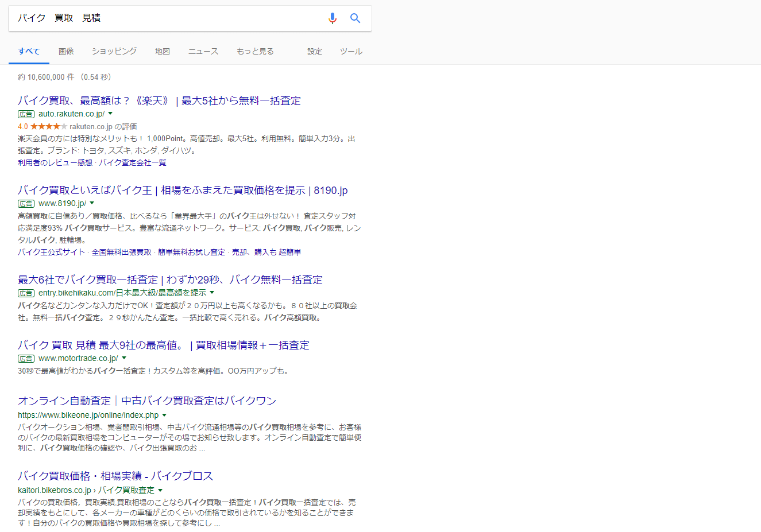Open the 最大6社でバイク買取一括査定 ad title
The width and height of the screenshot is (761, 532).
click(x=170, y=279)
